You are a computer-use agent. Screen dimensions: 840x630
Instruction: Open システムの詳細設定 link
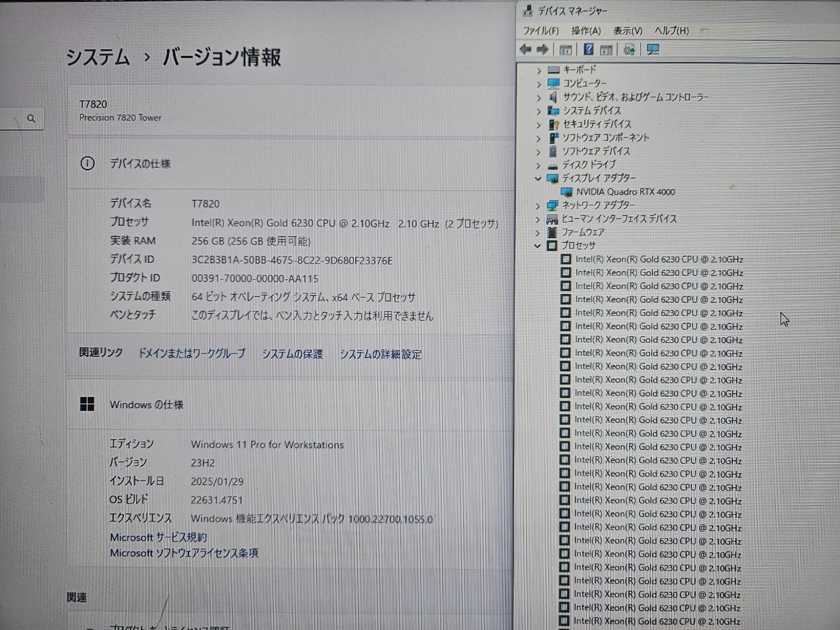pyautogui.click(x=380, y=355)
